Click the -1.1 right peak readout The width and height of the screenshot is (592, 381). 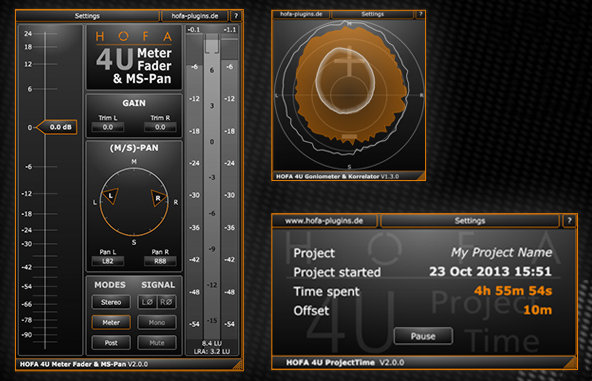tap(230, 29)
